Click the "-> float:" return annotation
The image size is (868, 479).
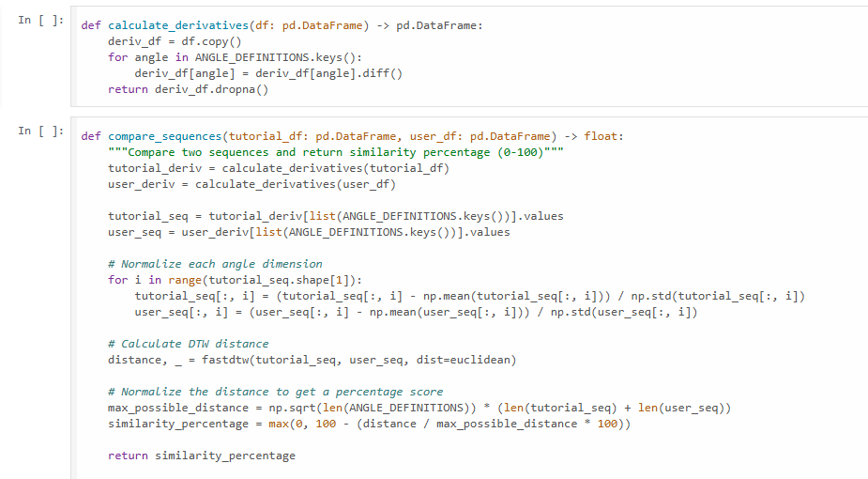[594, 136]
